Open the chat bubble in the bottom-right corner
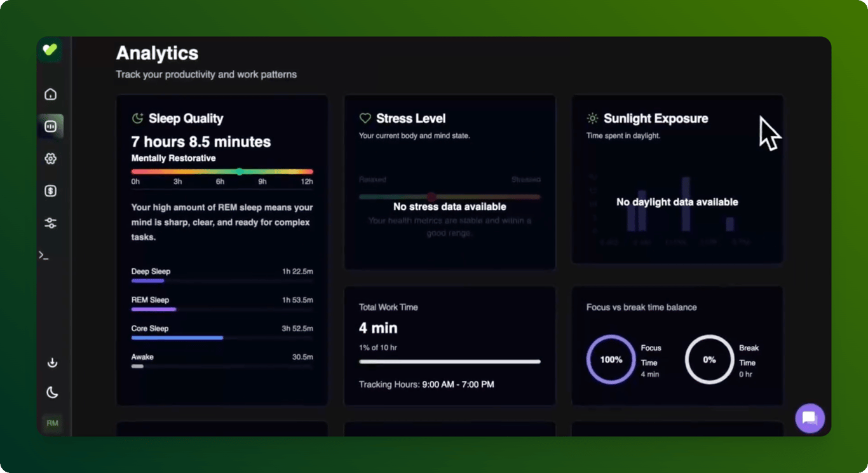 (810, 418)
